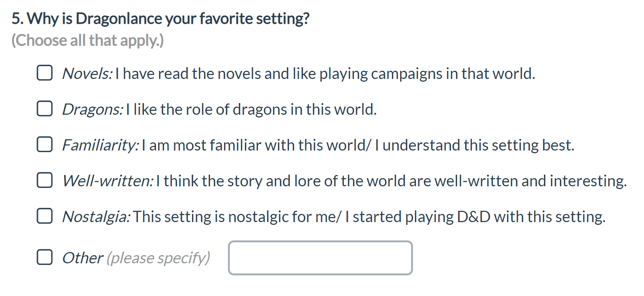This screenshot has width=644, height=296.
Task: Click the Dragonlance favorite setting question heading
Action: (160, 18)
